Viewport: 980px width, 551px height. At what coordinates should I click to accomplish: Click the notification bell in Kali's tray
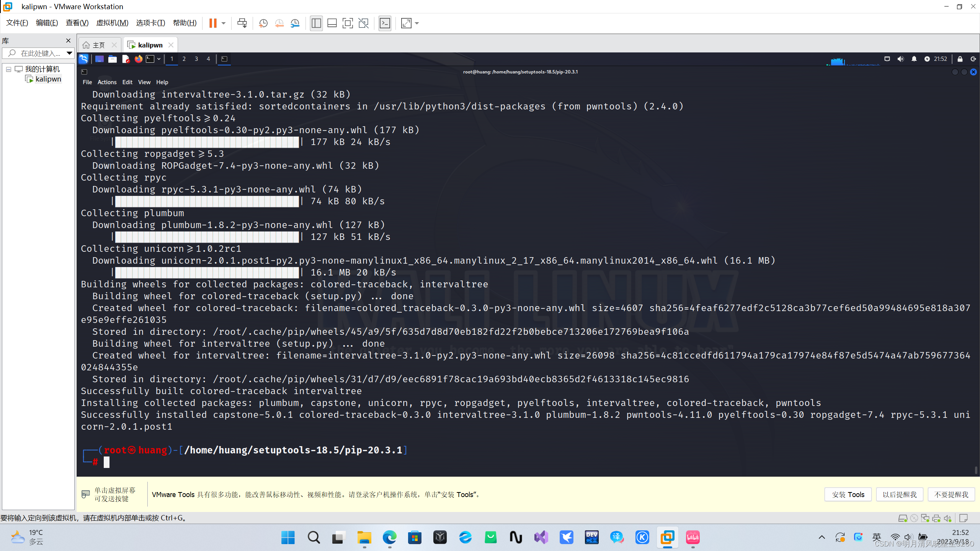pos(914,59)
